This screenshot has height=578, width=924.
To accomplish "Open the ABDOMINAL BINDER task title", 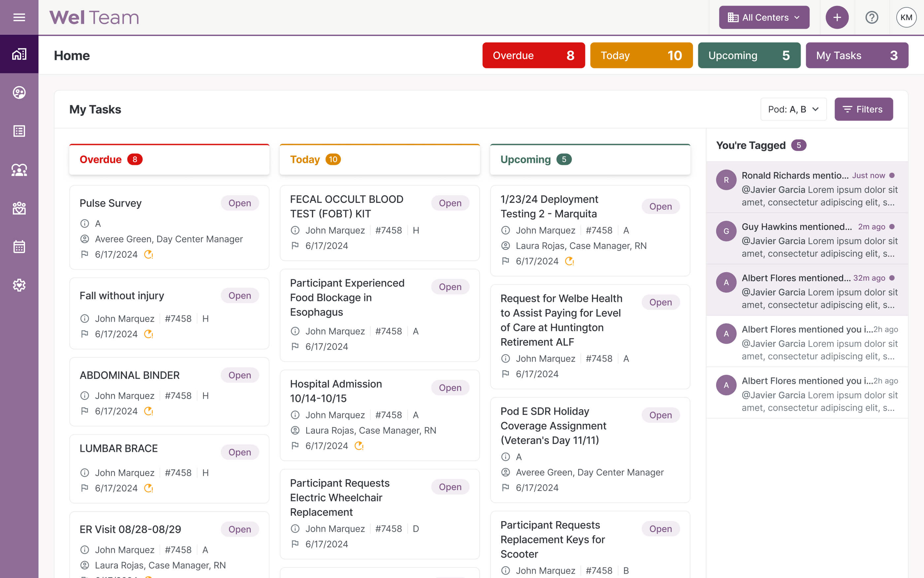I will pyautogui.click(x=129, y=376).
